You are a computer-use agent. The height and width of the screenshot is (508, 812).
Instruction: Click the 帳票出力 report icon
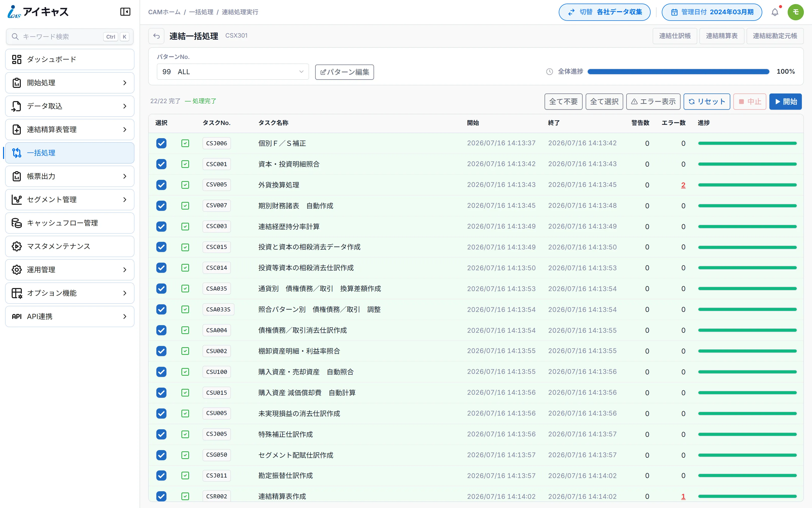tap(17, 176)
